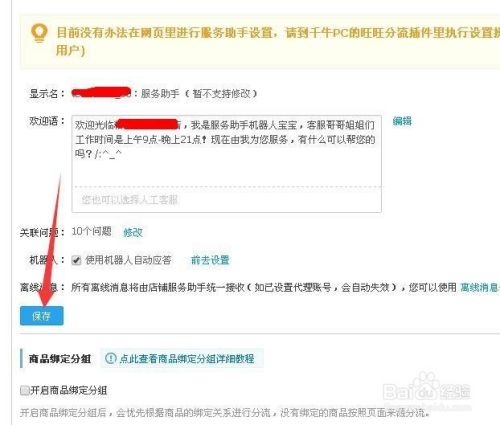Click the 您也可以选择人工客服 placeholder field

tap(227, 200)
